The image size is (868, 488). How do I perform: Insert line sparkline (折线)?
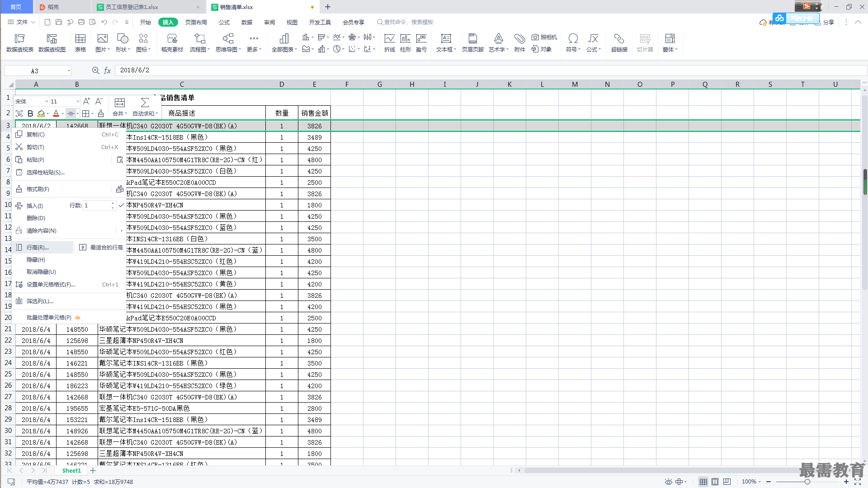click(389, 43)
